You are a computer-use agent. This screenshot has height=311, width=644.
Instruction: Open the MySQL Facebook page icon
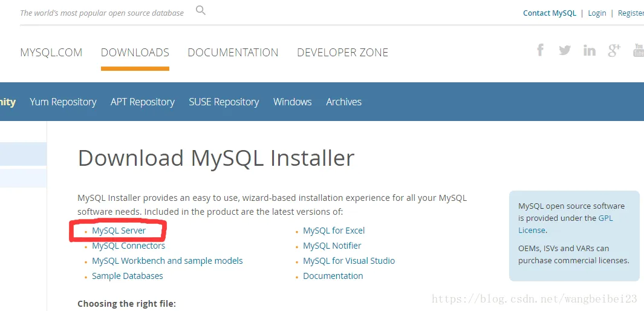541,50
